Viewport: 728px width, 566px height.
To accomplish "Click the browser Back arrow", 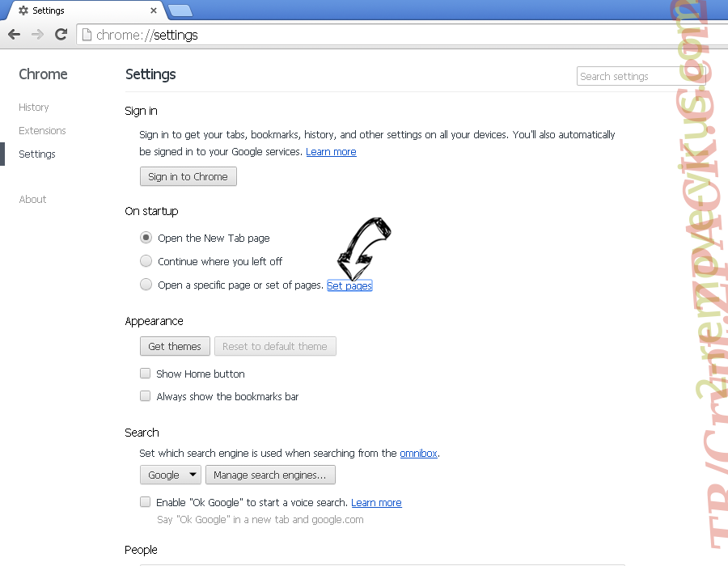I will pyautogui.click(x=15, y=34).
